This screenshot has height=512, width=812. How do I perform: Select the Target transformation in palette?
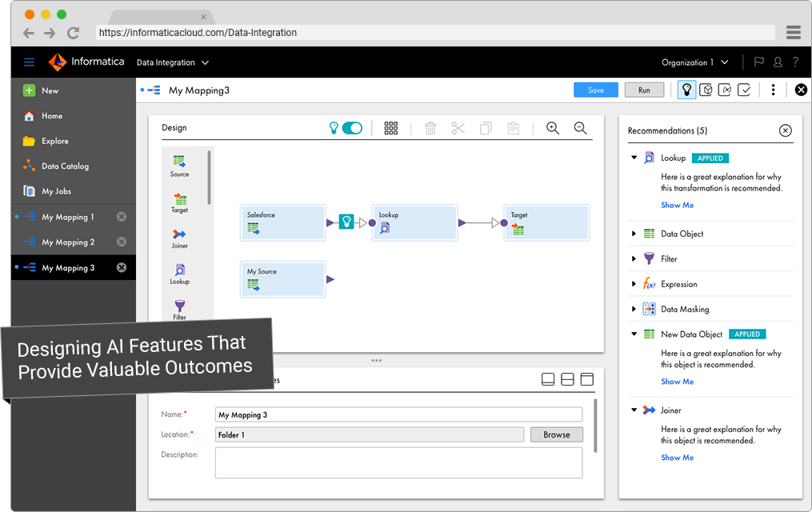point(180,202)
